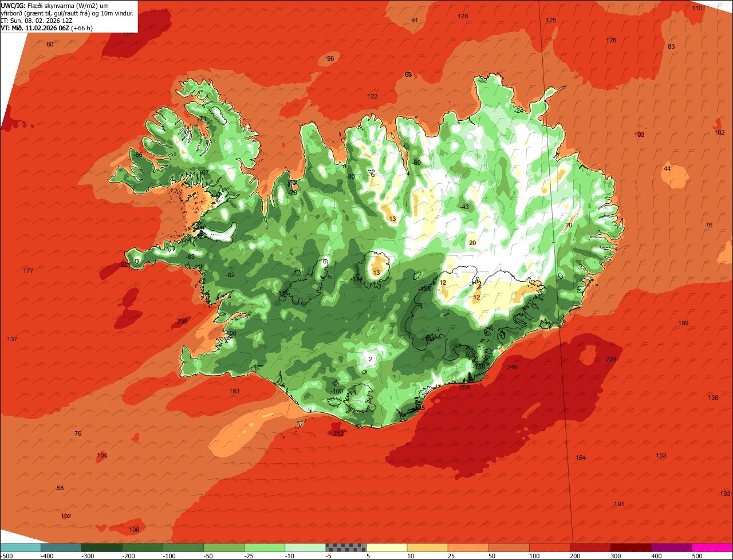Click the map value '83' in the top right
This screenshot has height=560, width=733.
coord(671,47)
